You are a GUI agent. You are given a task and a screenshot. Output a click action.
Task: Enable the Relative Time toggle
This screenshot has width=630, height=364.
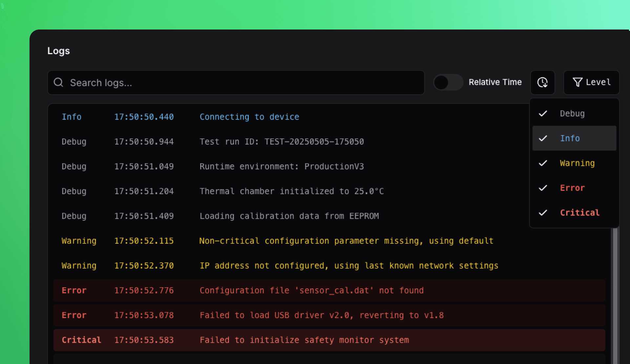click(448, 82)
